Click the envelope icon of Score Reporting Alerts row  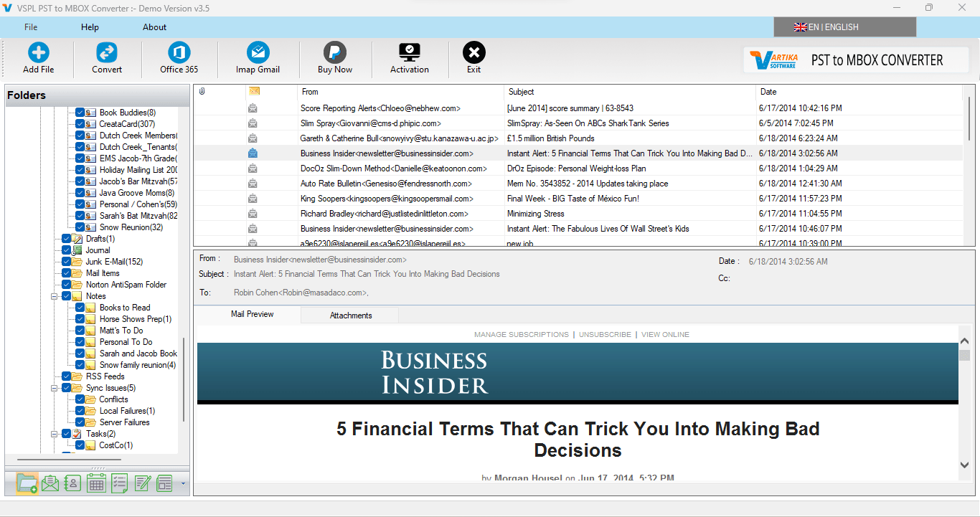point(253,108)
